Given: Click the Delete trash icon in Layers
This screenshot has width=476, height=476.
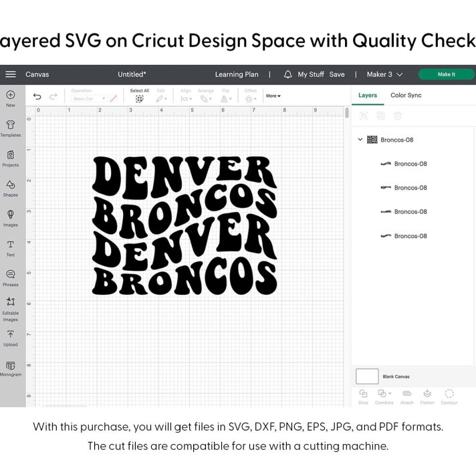Looking at the screenshot, I should click(x=398, y=116).
